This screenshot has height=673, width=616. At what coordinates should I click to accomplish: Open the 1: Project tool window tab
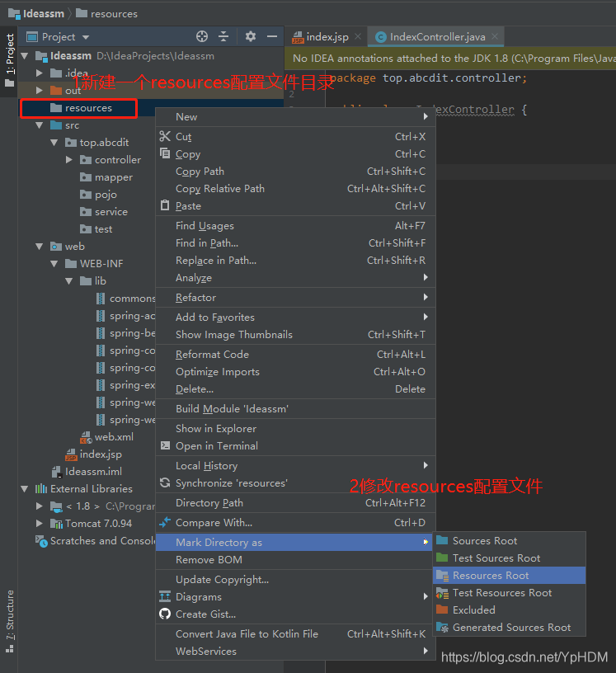click(9, 60)
